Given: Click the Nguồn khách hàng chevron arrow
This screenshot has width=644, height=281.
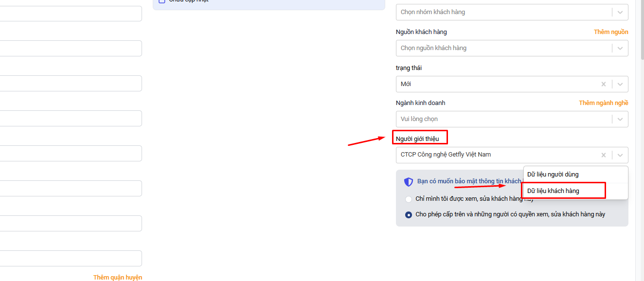Looking at the screenshot, I should 620,48.
